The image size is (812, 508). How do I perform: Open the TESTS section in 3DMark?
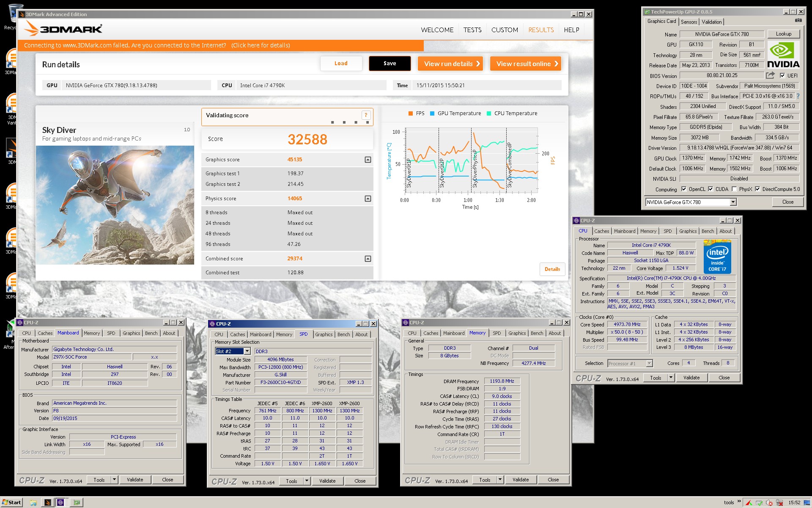click(472, 30)
